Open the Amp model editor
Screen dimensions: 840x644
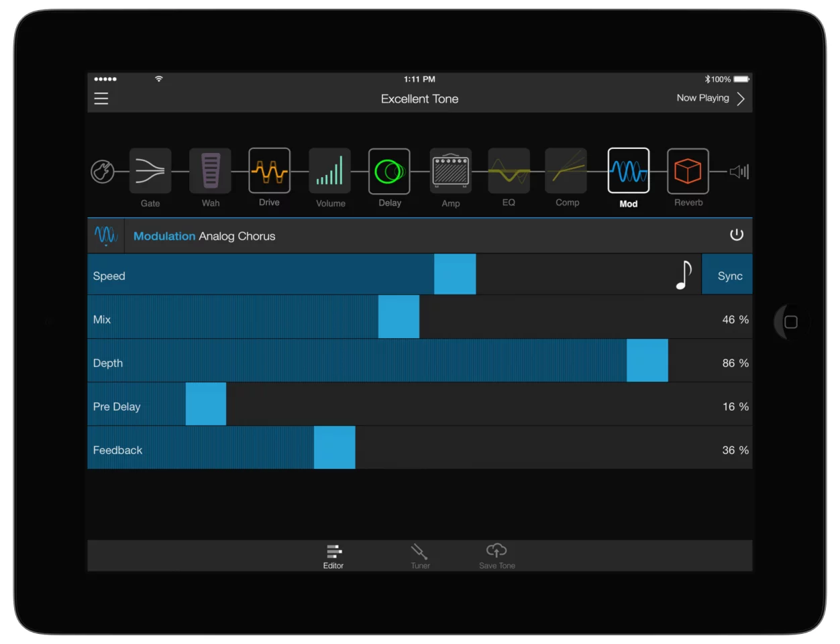[x=450, y=171]
